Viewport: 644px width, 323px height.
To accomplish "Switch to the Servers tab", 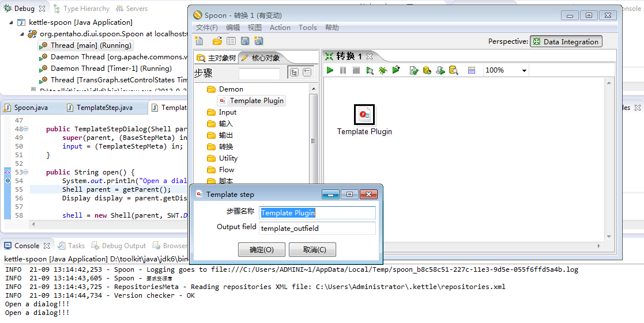I will click(132, 8).
